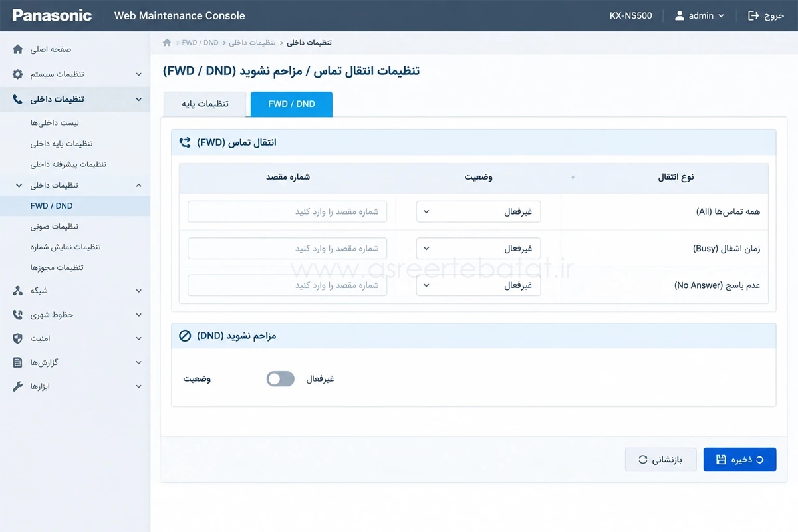
Task: Expand the گزارش‌ها sidebar chevron
Action: pyautogui.click(x=138, y=362)
